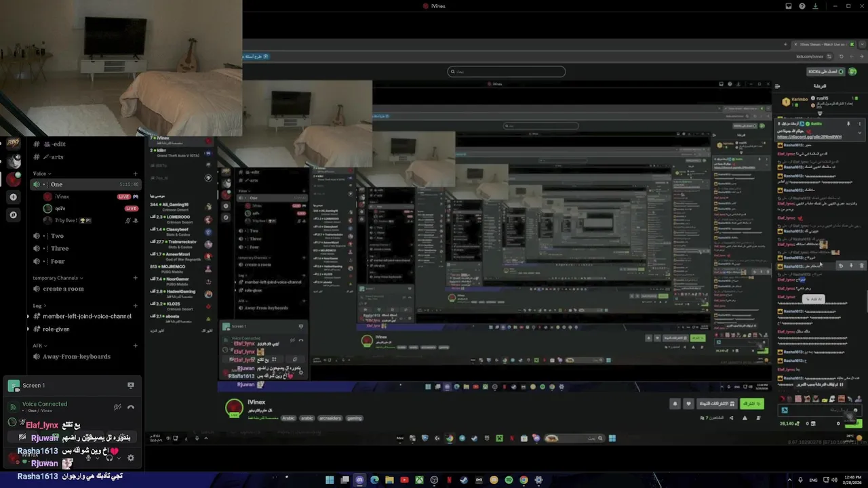The height and width of the screenshot is (488, 868).
Task: Open Windows Start button
Action: pos(330,480)
